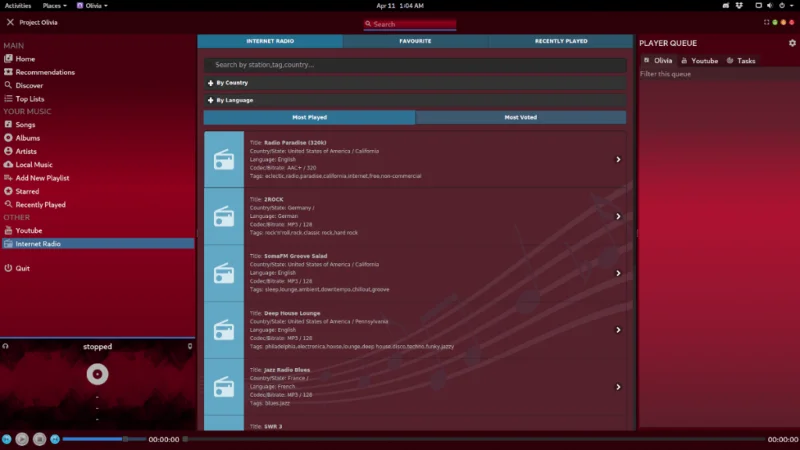This screenshot has height=450, width=800.
Task: Open Top Lists in the sidebar
Action: click(24, 98)
